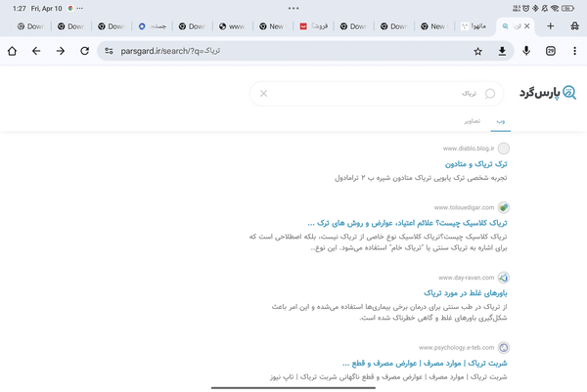Start voice search with the microphone icon

click(x=526, y=51)
